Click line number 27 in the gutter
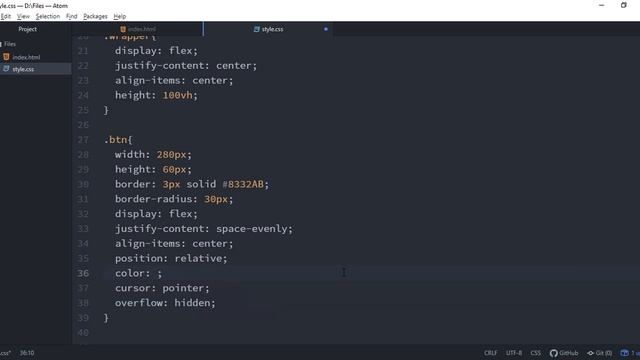This screenshot has width=640, height=360. tap(83, 140)
